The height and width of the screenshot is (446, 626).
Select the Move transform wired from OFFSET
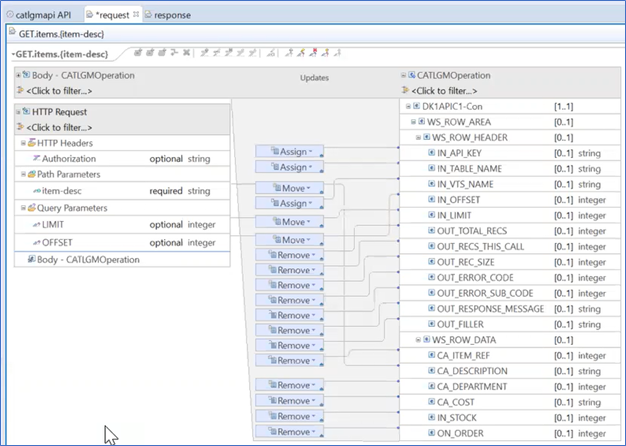coord(289,240)
